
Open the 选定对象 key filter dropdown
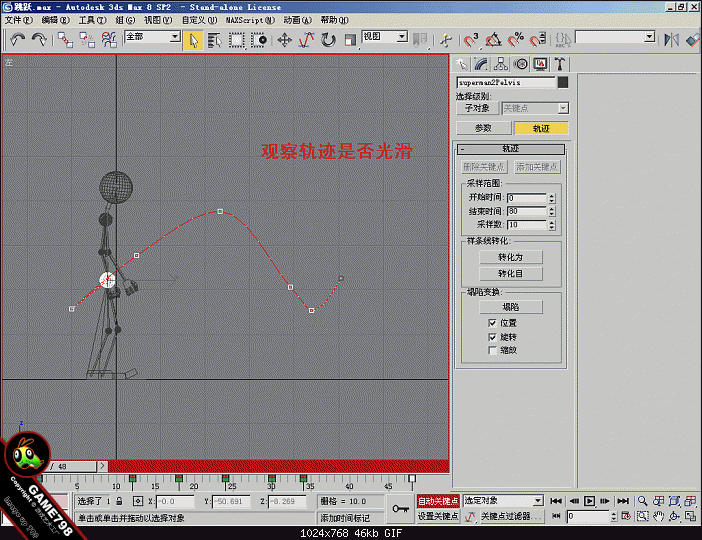pyautogui.click(x=503, y=501)
